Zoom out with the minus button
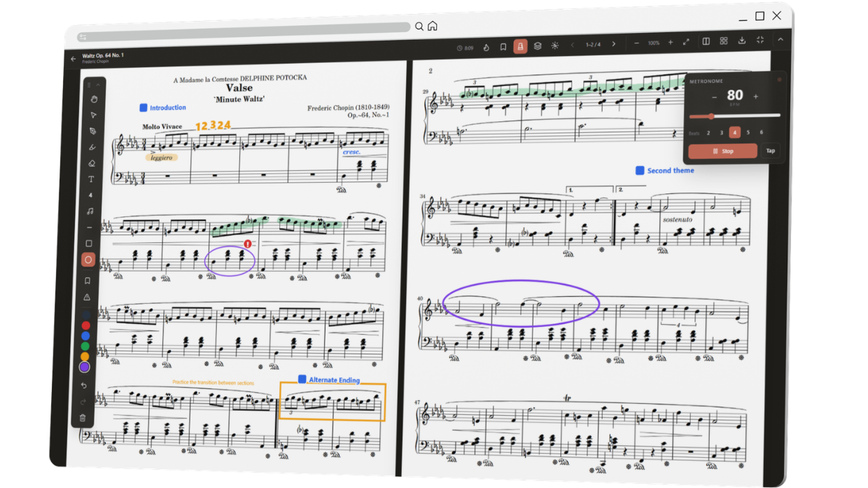Screen dimensions: 868x488 click(x=636, y=43)
